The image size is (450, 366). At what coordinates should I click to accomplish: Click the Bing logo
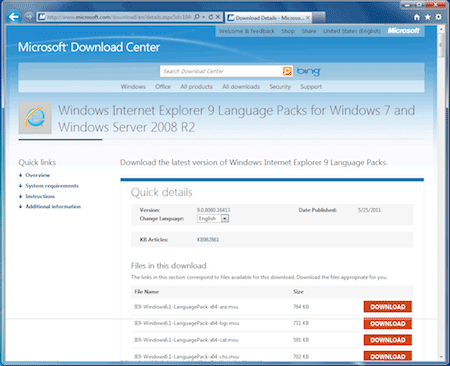point(308,71)
